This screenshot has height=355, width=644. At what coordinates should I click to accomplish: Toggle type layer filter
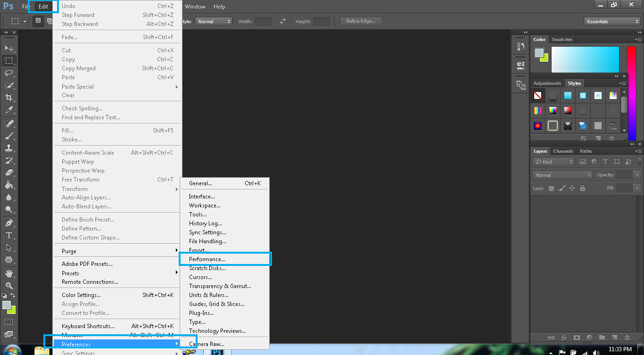click(605, 162)
